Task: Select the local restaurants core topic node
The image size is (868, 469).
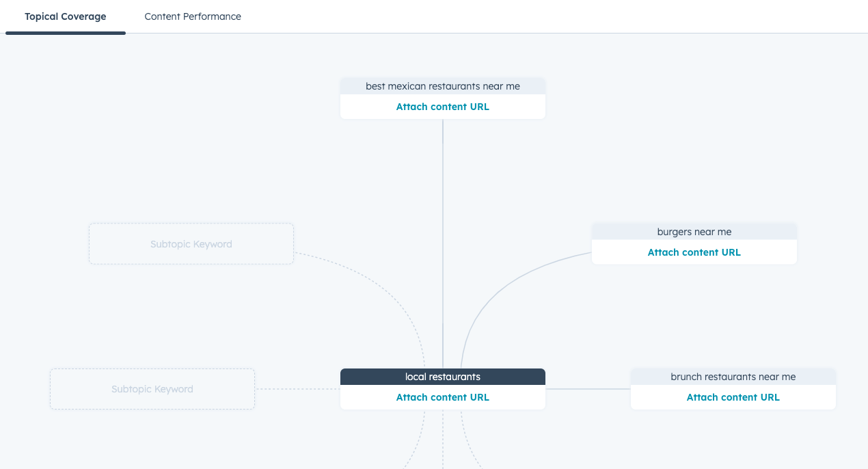Action: point(442,377)
